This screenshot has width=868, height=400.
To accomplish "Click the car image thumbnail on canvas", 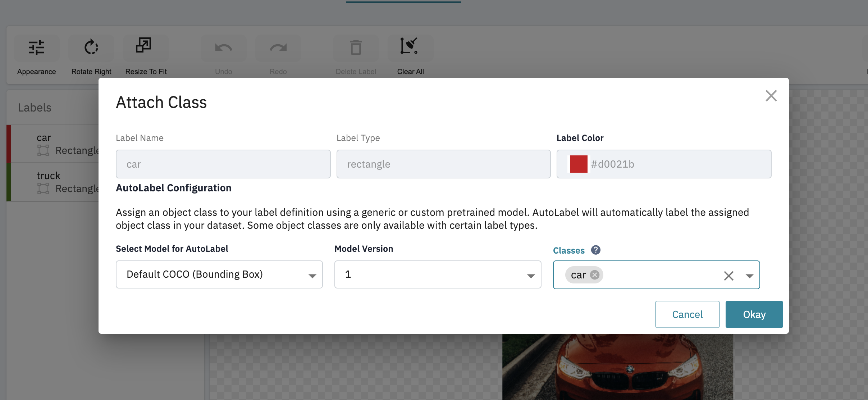I will 617,367.
